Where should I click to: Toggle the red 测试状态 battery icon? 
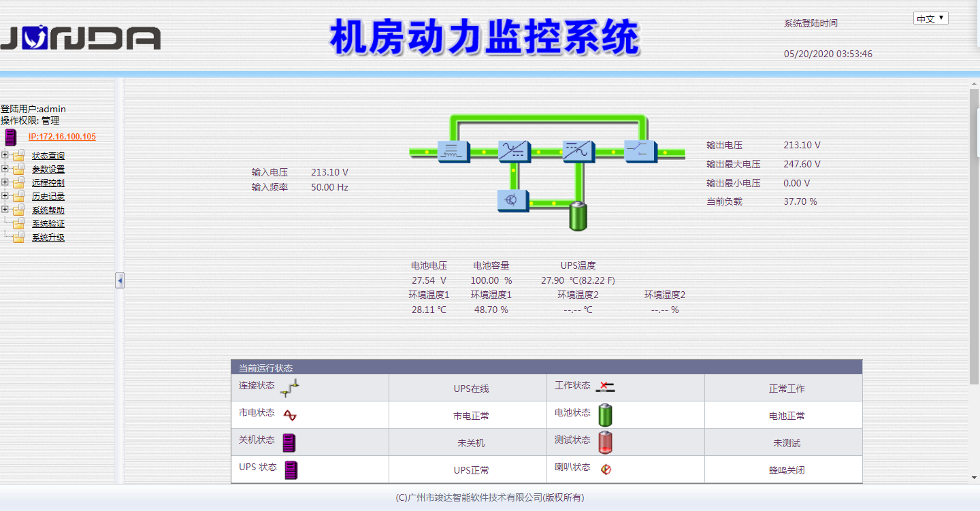(605, 442)
